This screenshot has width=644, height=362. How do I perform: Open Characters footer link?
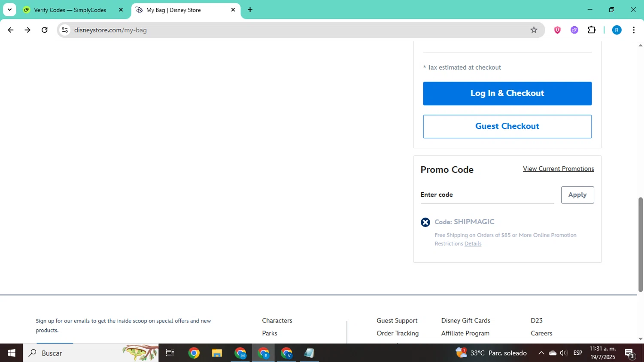[277, 321]
